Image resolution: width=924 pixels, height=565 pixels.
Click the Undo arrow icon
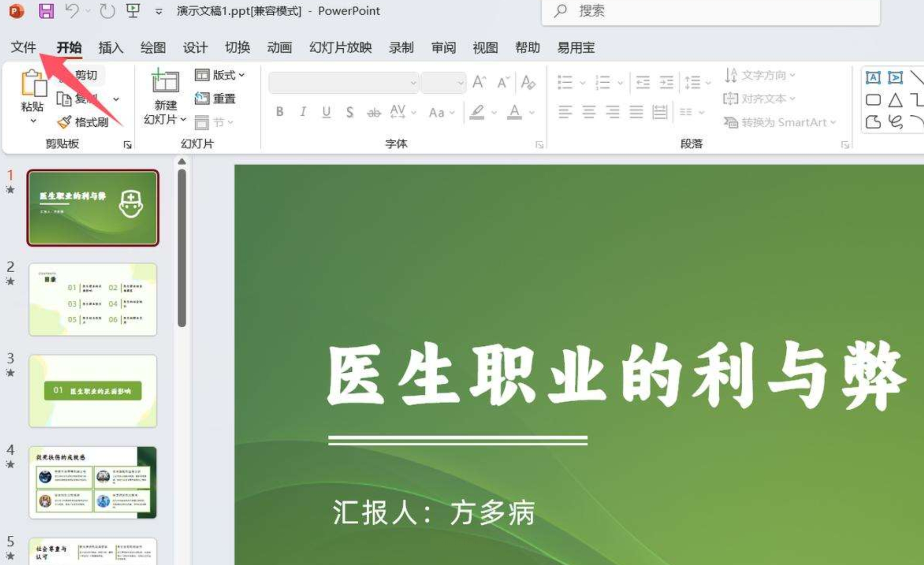[x=72, y=11]
